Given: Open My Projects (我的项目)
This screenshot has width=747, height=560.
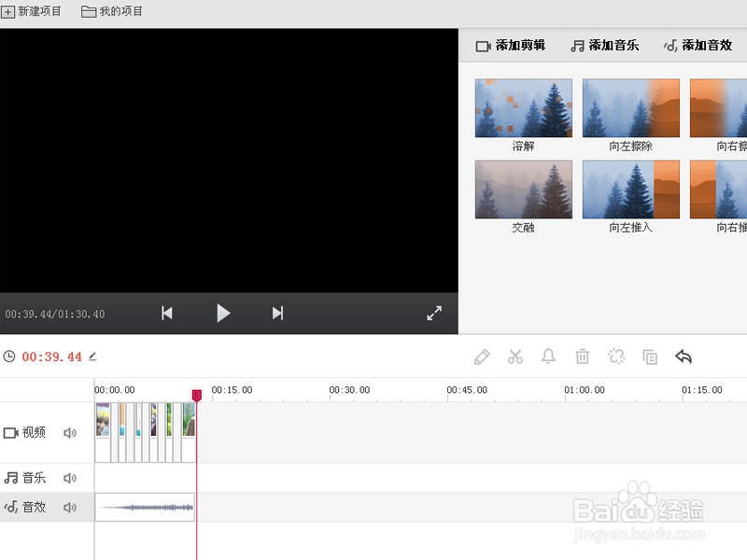Looking at the screenshot, I should tap(112, 11).
